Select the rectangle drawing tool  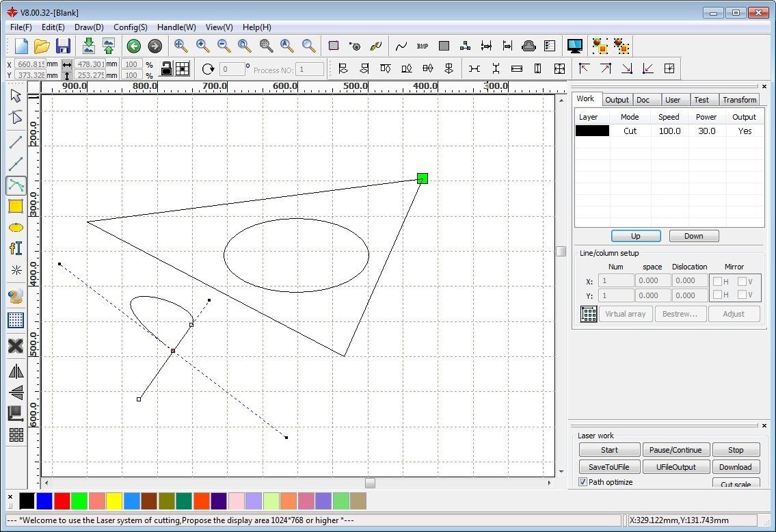coord(16,206)
